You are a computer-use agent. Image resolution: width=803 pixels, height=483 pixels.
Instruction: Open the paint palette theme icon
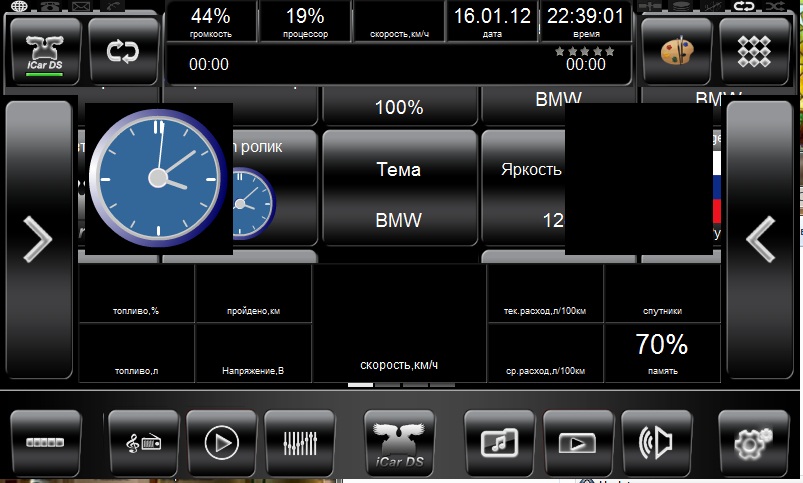676,52
